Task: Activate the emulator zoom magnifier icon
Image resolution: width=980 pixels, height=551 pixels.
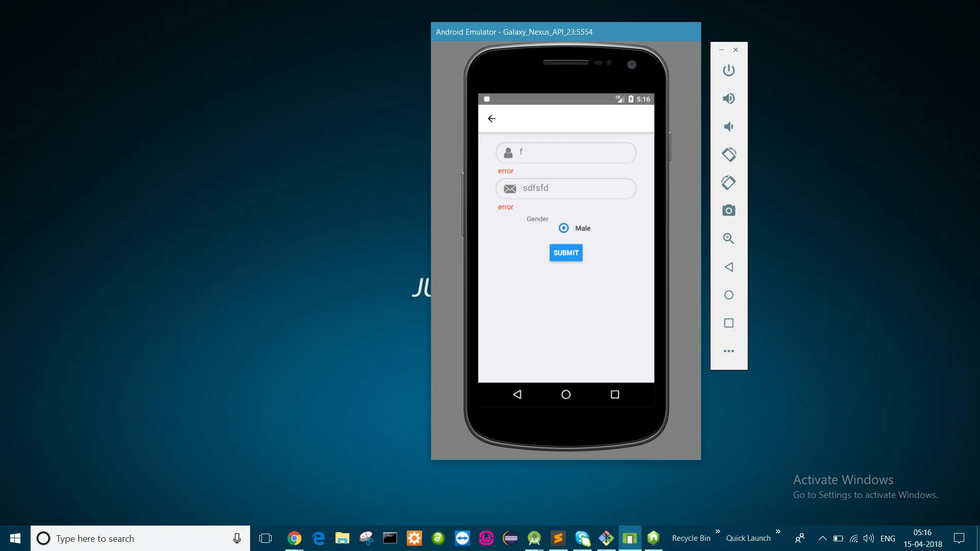Action: 728,239
